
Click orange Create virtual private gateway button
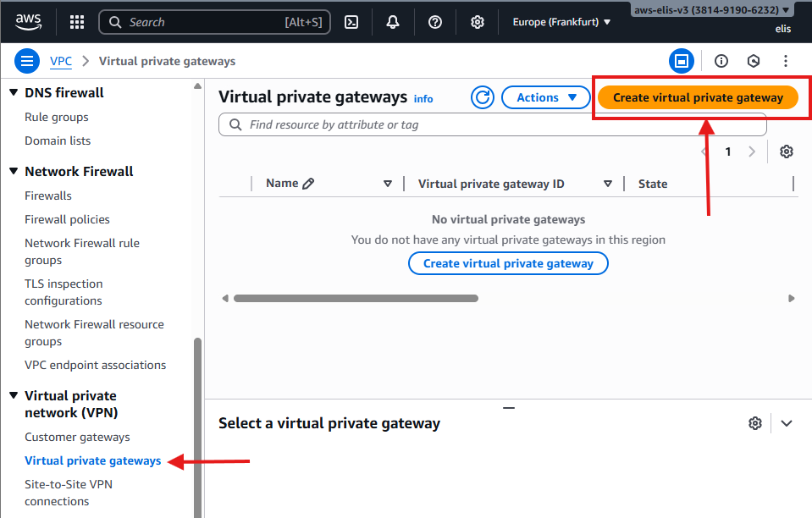pos(698,97)
